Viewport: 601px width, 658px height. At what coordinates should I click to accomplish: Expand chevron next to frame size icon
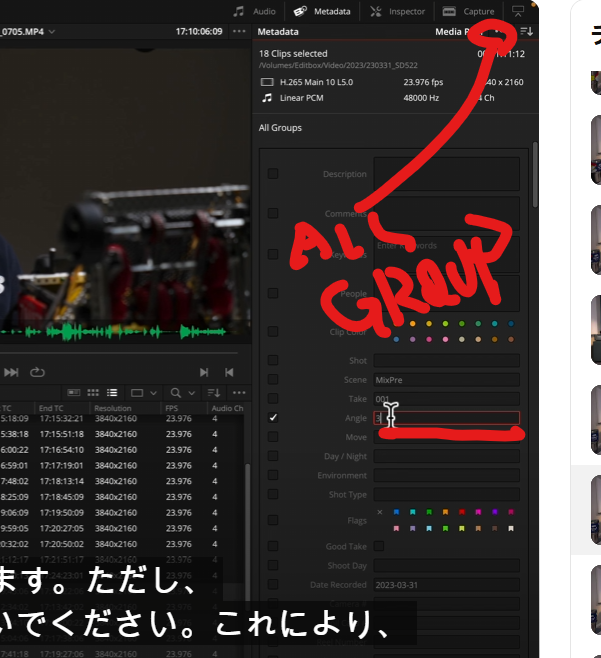click(x=153, y=393)
